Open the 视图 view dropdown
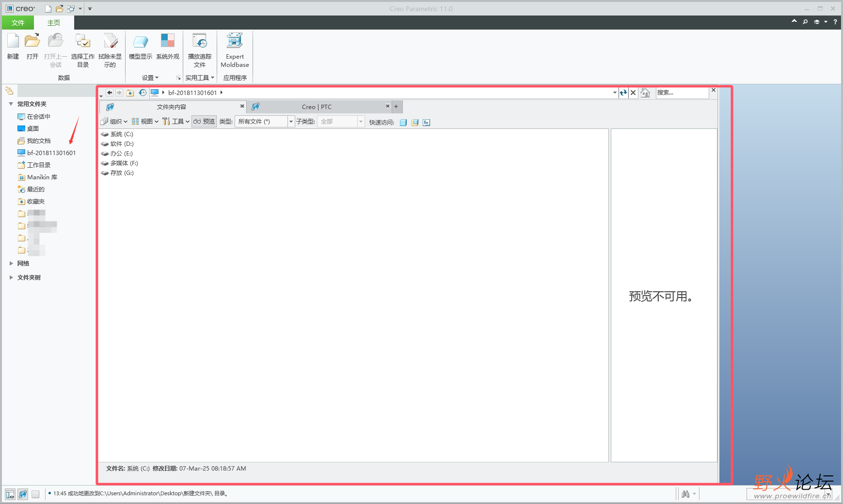This screenshot has height=504, width=843. 145,122
